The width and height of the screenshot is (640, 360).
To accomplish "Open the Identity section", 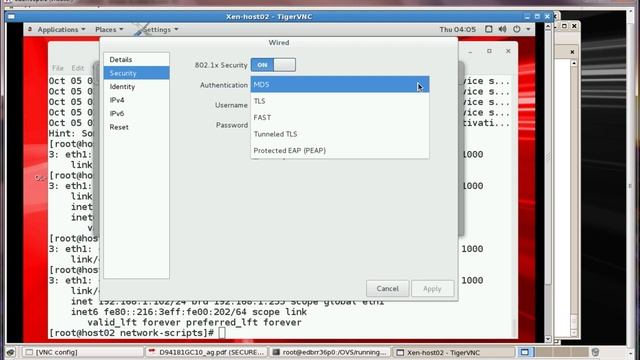I will coord(136,87).
